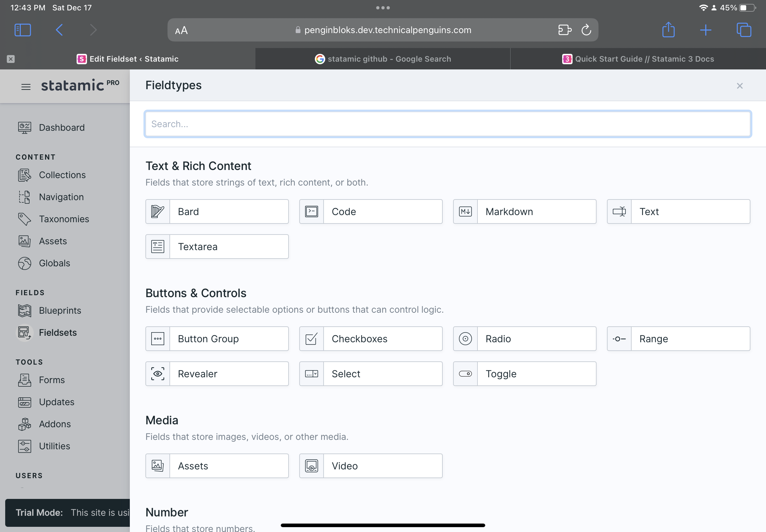Close the Edit Fieldset tab
The image size is (766, 532).
[11, 59]
